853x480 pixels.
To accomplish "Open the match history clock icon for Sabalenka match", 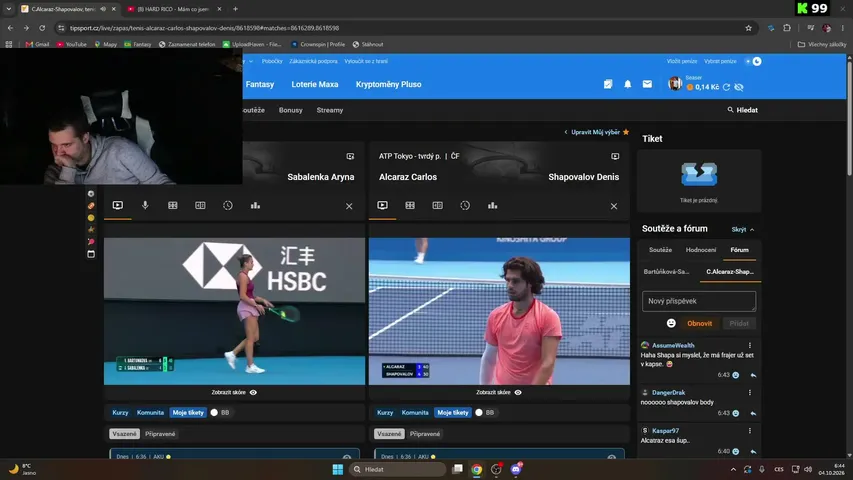I will (x=228, y=206).
